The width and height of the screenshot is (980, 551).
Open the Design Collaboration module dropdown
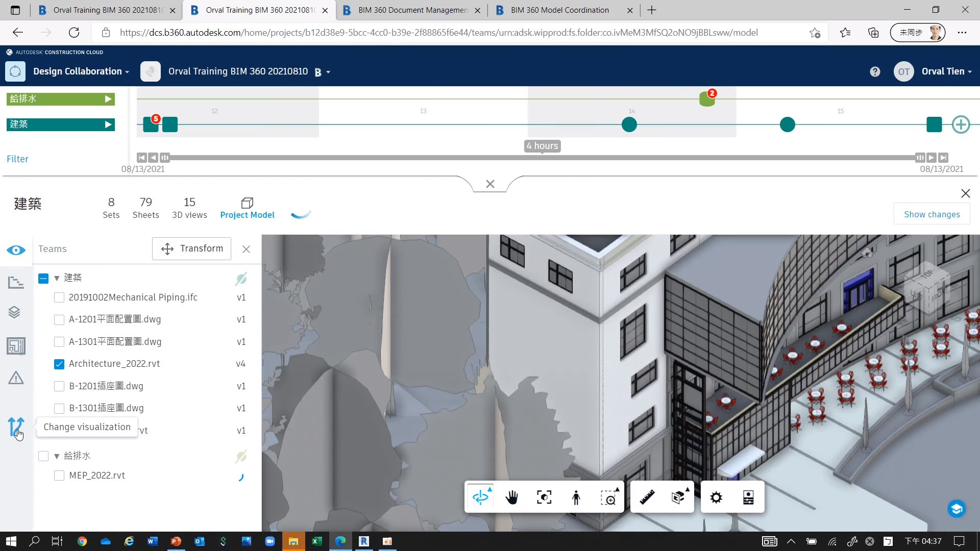click(81, 71)
